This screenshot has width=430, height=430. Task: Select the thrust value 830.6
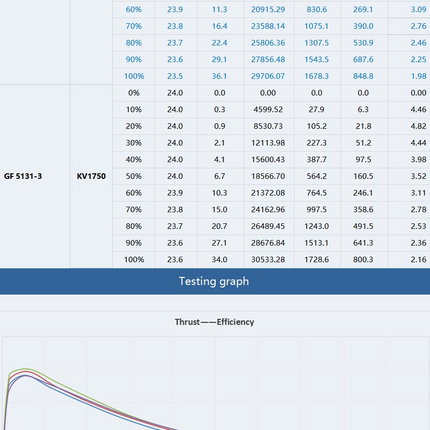[x=316, y=9]
